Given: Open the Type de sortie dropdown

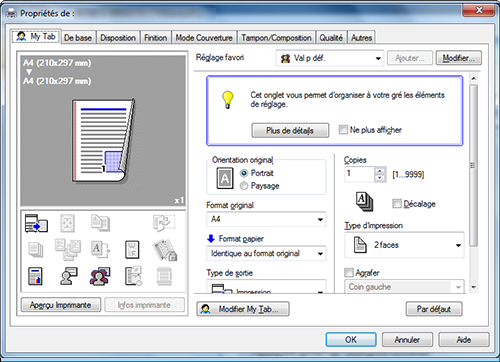Looking at the screenshot, I should coord(266,287).
